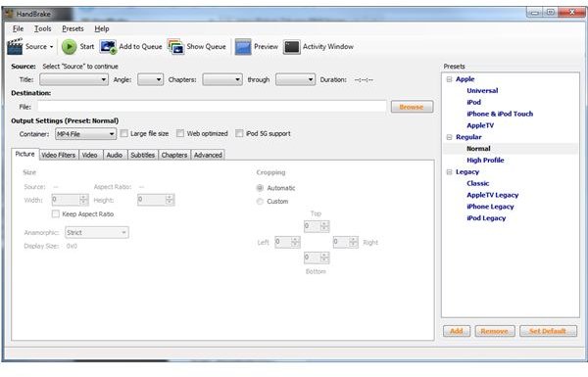
Task: Select the iPod preset
Action: coord(474,102)
